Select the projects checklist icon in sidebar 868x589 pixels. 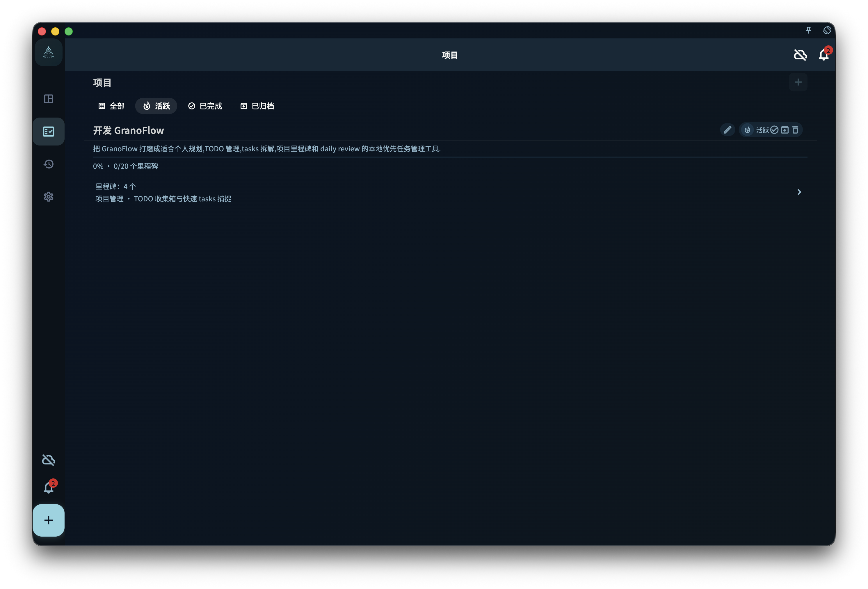pos(49,132)
